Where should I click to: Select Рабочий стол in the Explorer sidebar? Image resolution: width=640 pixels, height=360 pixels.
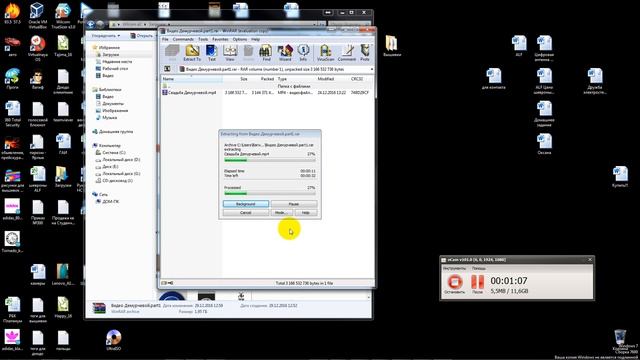115,69
